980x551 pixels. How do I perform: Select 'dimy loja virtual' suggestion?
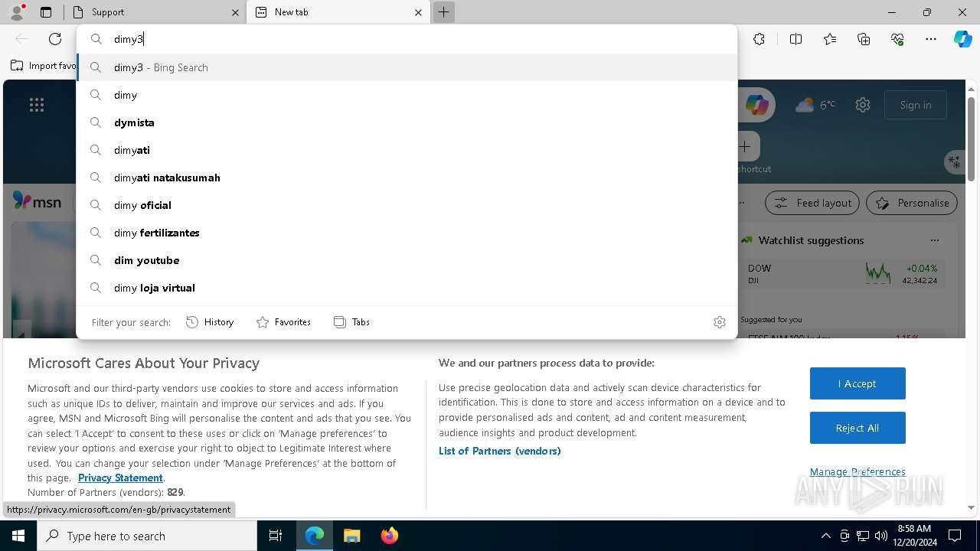[x=407, y=288]
